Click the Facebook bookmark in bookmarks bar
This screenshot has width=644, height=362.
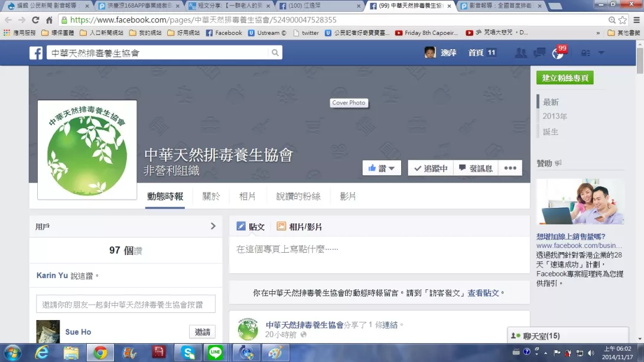(x=224, y=33)
